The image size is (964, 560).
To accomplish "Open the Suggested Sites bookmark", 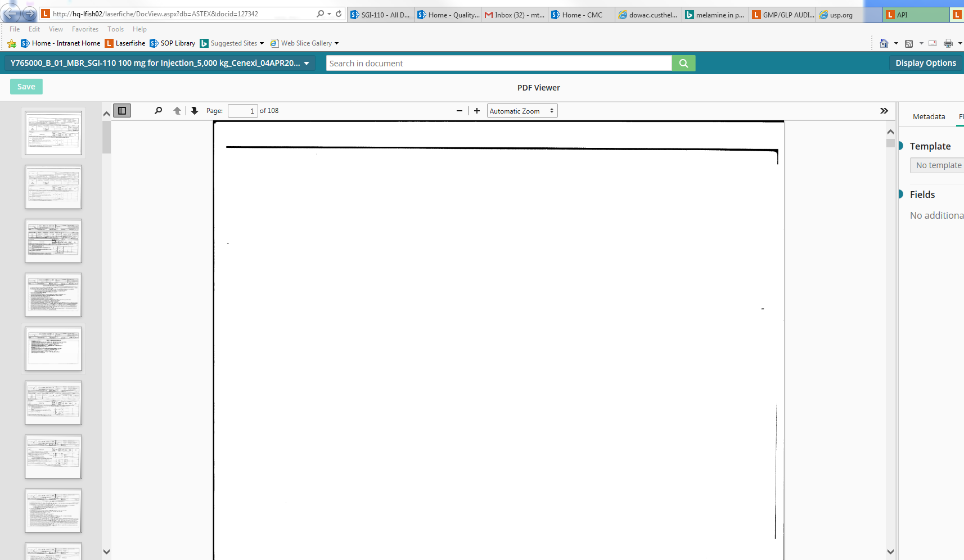I will (232, 43).
